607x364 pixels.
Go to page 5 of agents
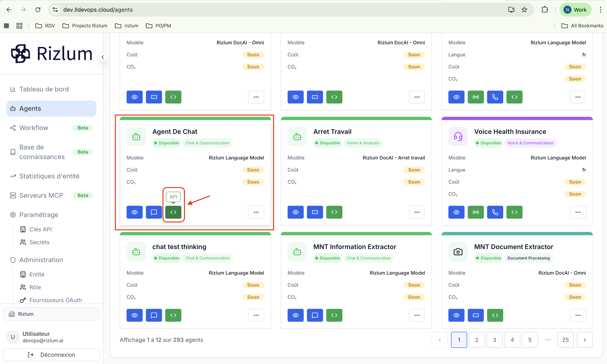coord(530,340)
